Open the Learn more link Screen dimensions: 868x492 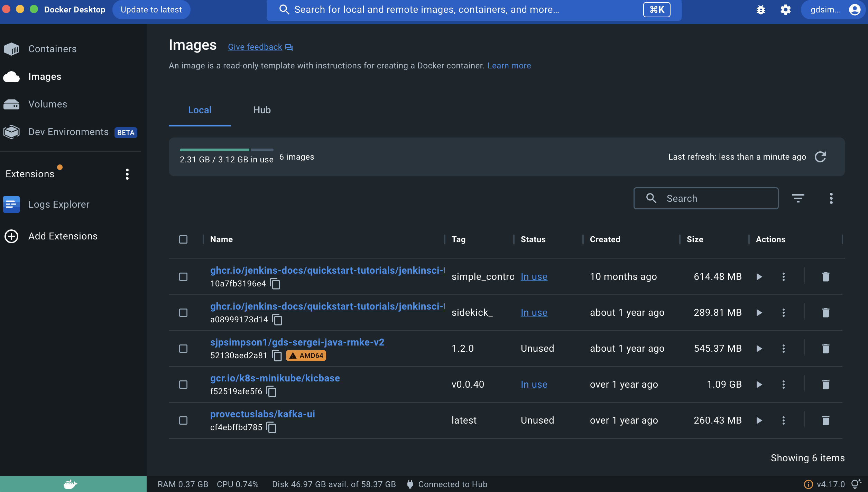[x=509, y=66]
